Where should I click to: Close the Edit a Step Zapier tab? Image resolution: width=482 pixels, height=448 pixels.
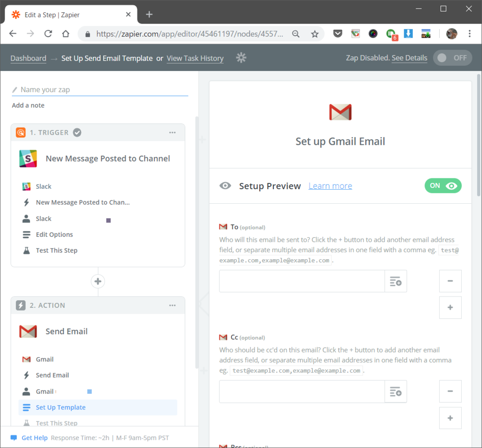click(x=129, y=15)
